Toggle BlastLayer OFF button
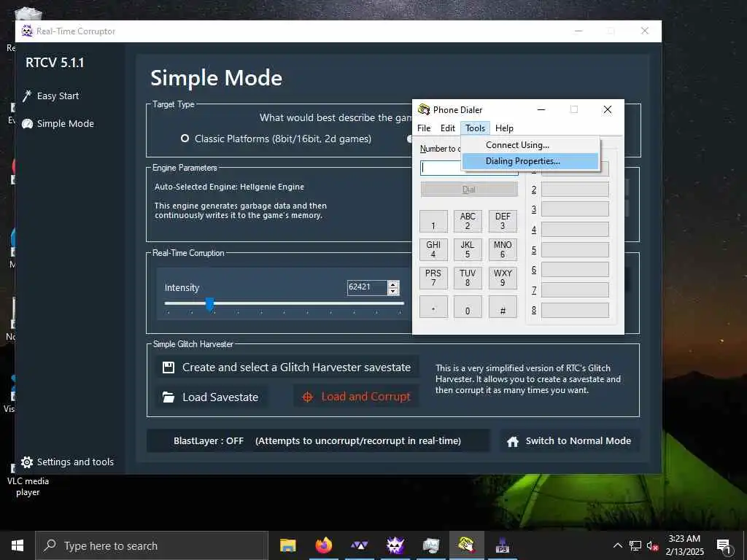Image resolution: width=747 pixels, height=560 pixels. pos(318,441)
